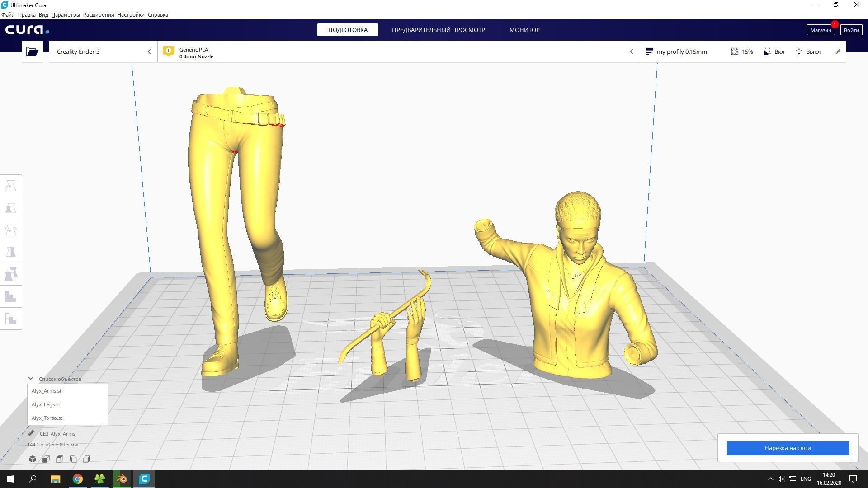Click the ENG language indicator
This screenshot has height=488, width=868.
(x=806, y=479)
